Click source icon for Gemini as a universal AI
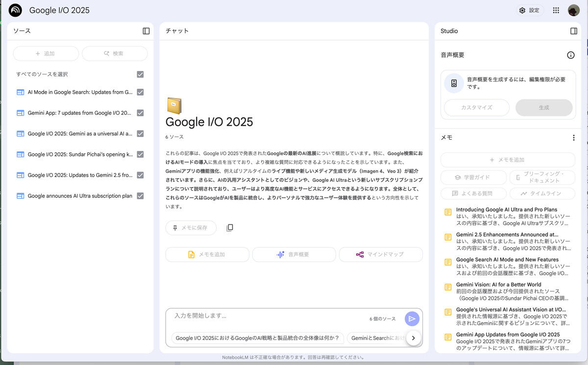 [20, 134]
